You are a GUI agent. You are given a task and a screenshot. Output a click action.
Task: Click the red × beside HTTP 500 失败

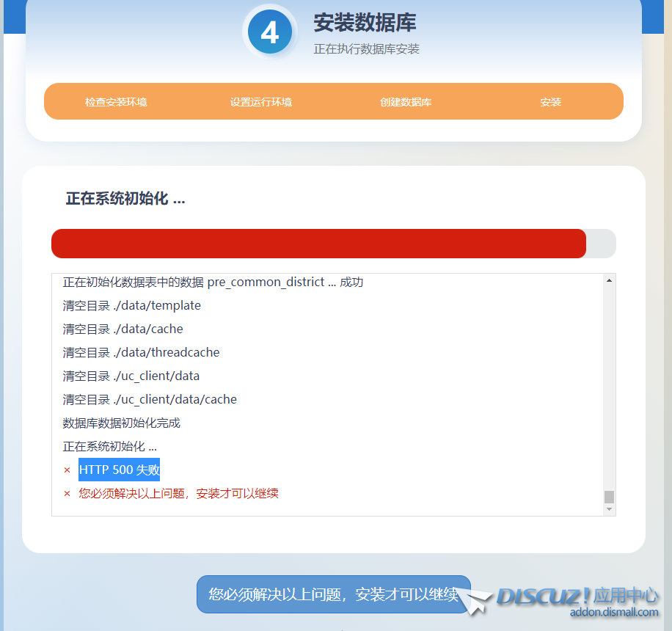(67, 470)
